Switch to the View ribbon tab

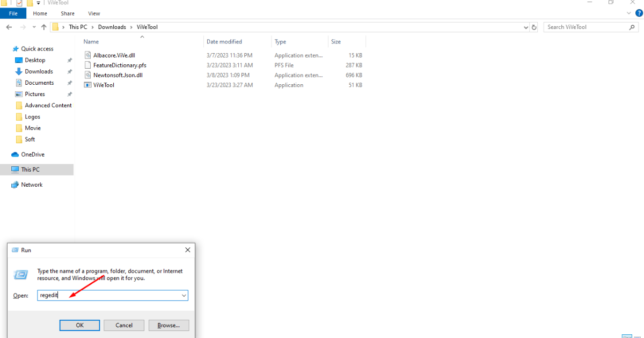[x=94, y=13]
